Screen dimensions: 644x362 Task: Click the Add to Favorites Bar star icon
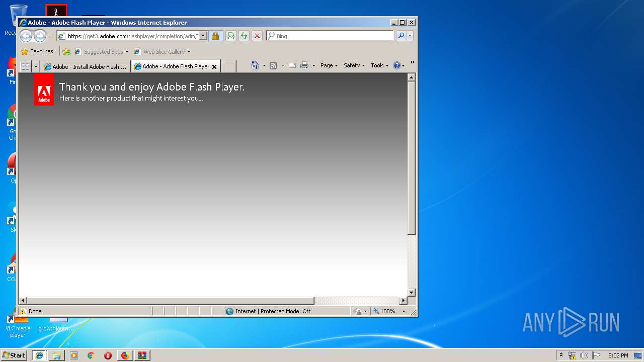[66, 51]
